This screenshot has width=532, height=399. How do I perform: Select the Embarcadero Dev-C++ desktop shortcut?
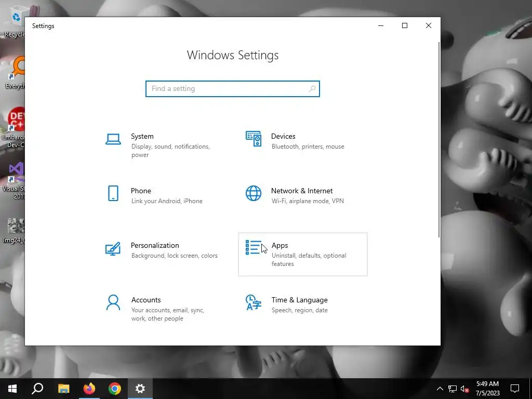tap(13, 128)
